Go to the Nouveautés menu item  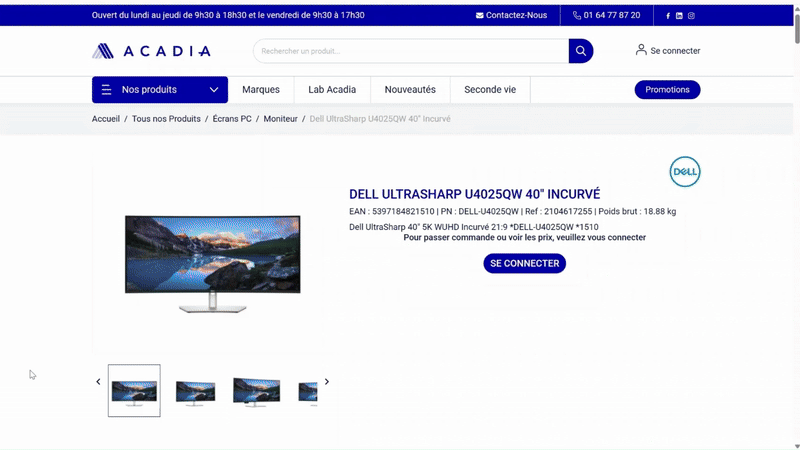click(410, 90)
